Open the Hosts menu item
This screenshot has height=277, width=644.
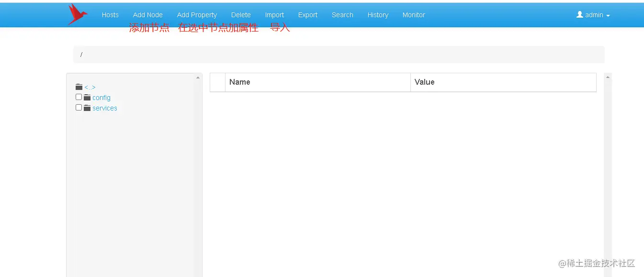pos(110,15)
